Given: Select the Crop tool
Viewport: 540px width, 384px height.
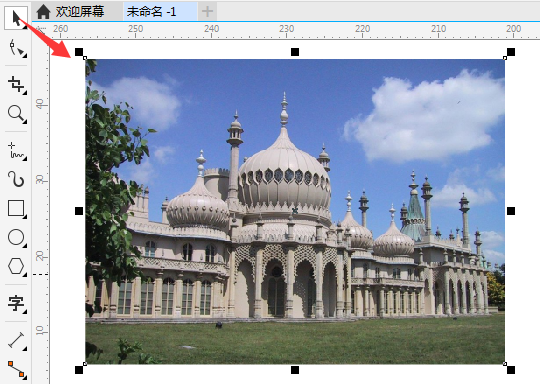Looking at the screenshot, I should [16, 85].
